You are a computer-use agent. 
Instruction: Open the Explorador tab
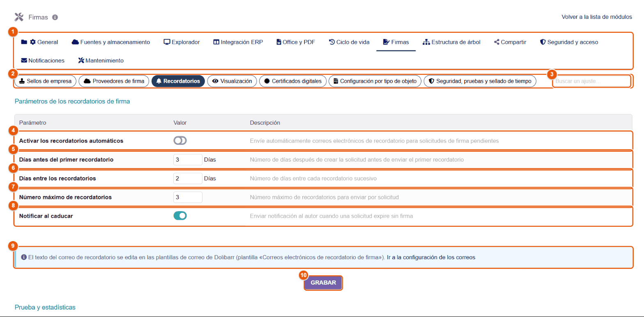(182, 42)
